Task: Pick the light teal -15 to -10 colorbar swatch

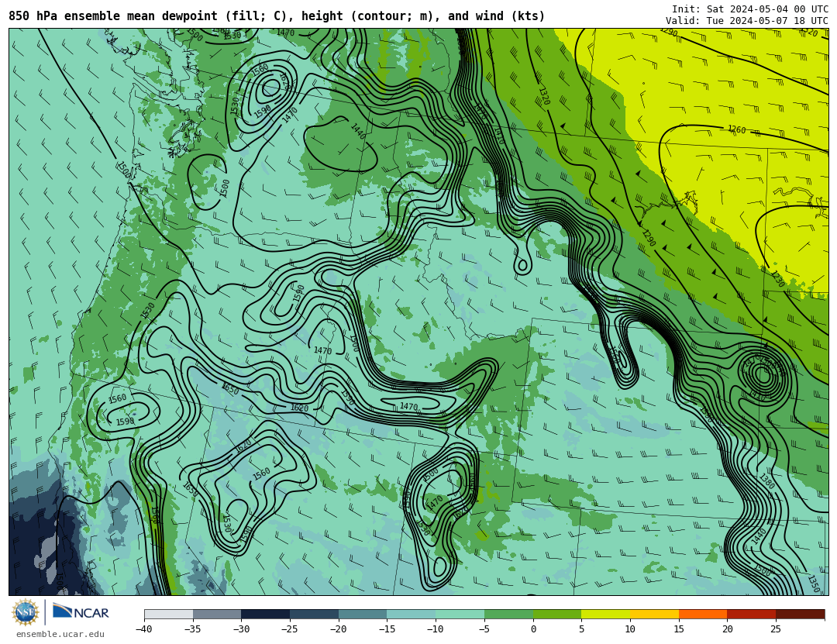Action: pyautogui.click(x=411, y=614)
